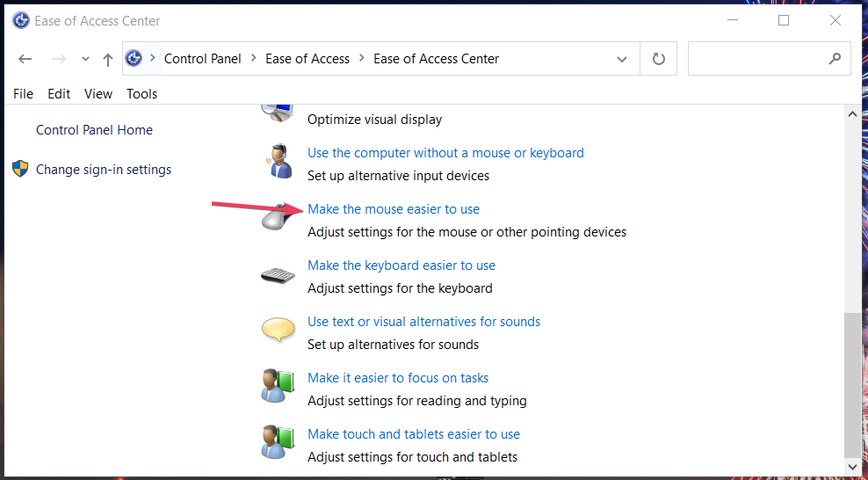
Task: Go up one level with the up arrow
Action: 108,59
